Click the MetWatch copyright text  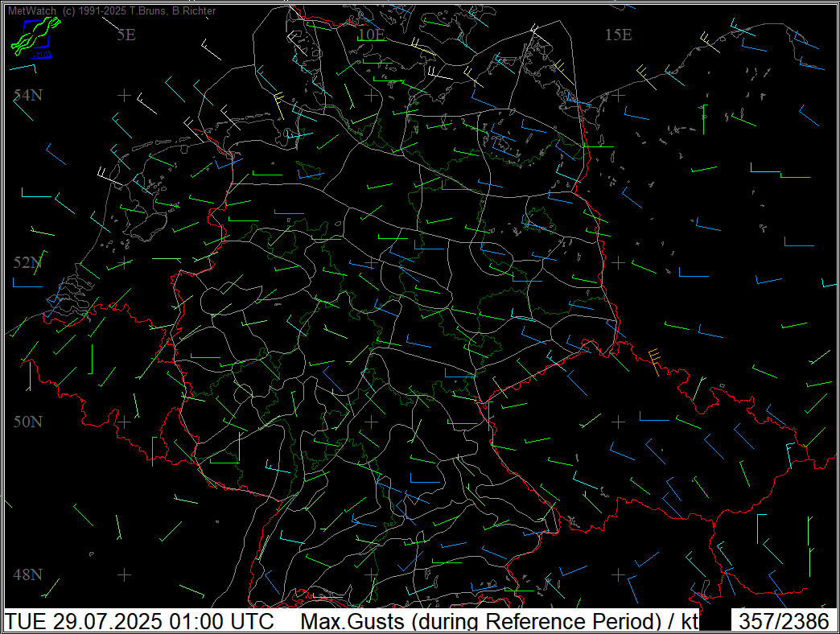click(x=112, y=10)
